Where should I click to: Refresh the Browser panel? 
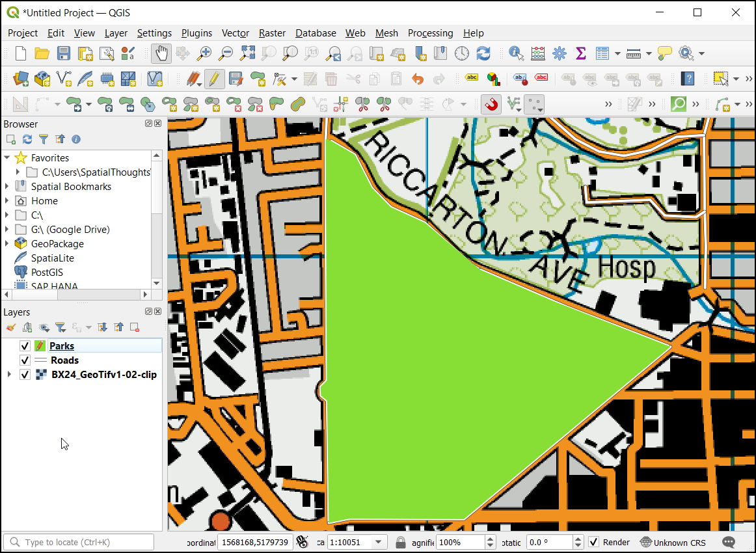point(27,139)
